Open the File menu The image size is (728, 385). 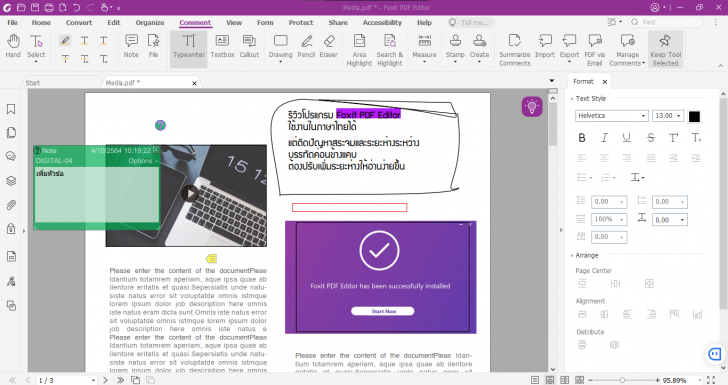(x=13, y=22)
